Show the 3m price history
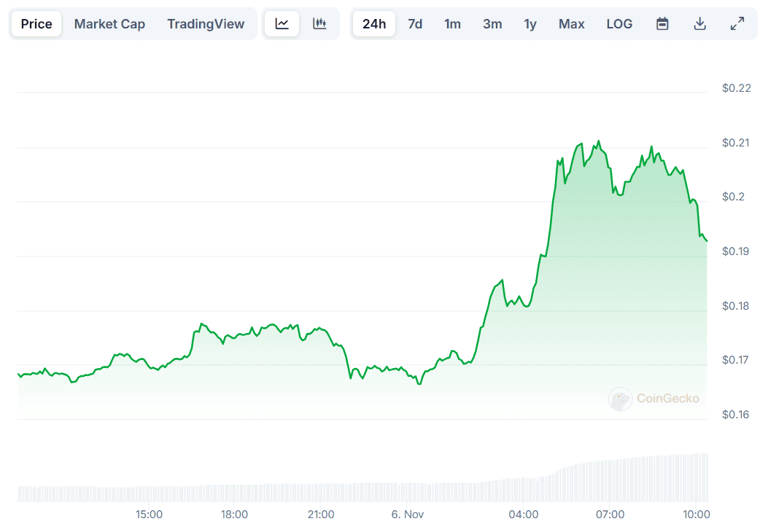This screenshot has height=532, width=768. click(492, 24)
